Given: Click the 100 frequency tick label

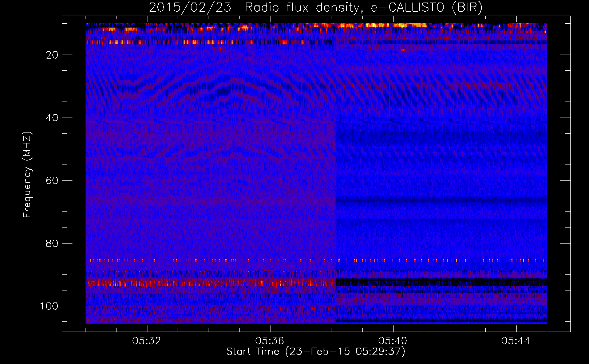Looking at the screenshot, I should [50, 306].
